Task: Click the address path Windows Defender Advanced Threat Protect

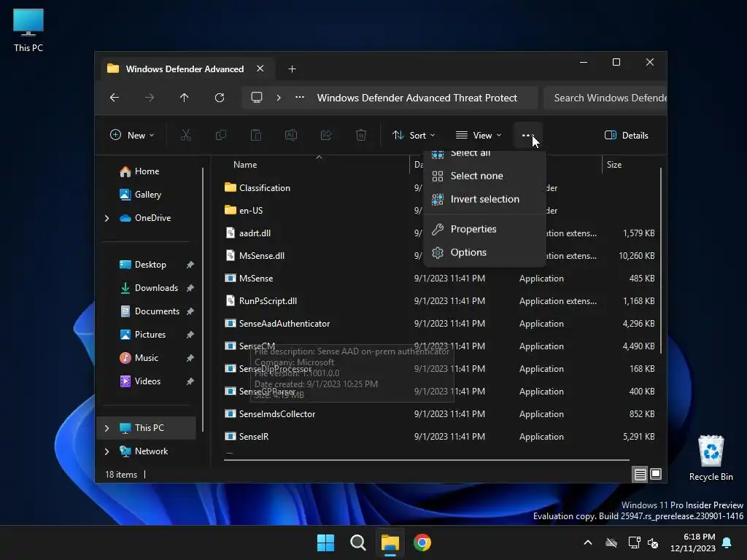Action: pyautogui.click(x=417, y=98)
